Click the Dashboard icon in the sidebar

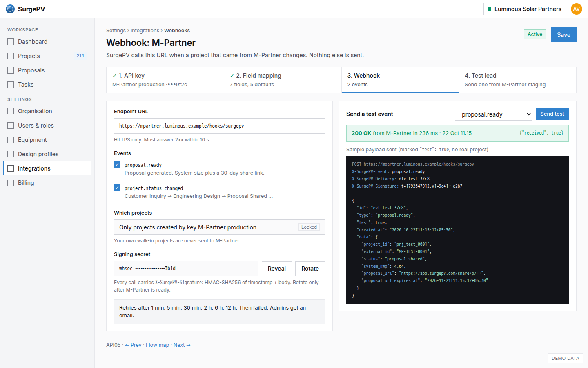point(11,42)
